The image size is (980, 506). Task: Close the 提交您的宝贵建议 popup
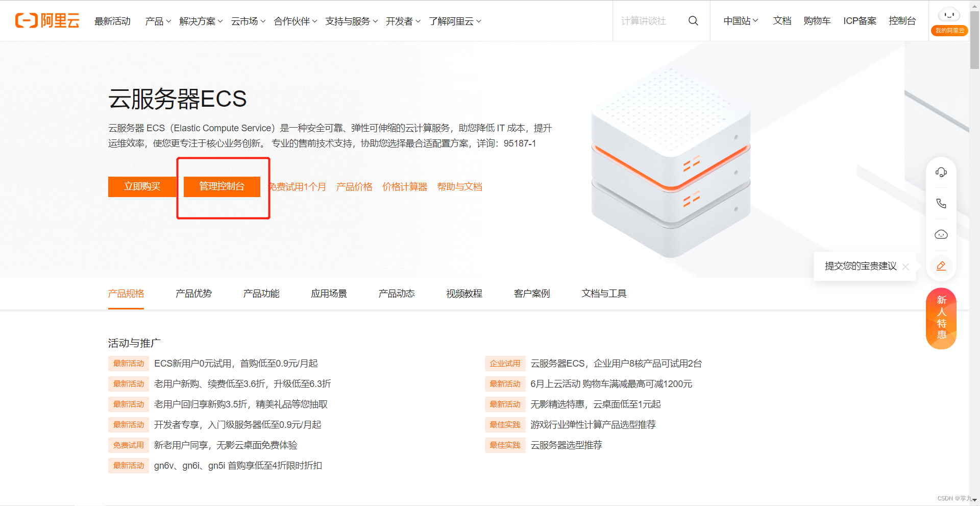pyautogui.click(x=906, y=267)
